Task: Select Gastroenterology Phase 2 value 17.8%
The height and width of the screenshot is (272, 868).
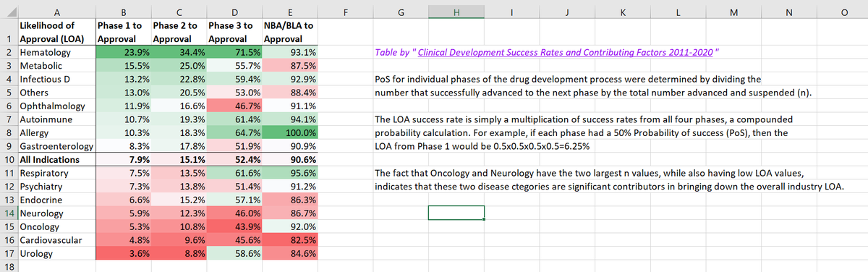Action: click(179, 146)
